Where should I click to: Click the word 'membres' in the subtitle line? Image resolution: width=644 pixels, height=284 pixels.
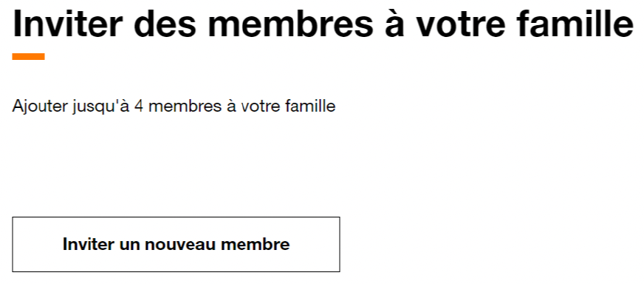pos(185,106)
